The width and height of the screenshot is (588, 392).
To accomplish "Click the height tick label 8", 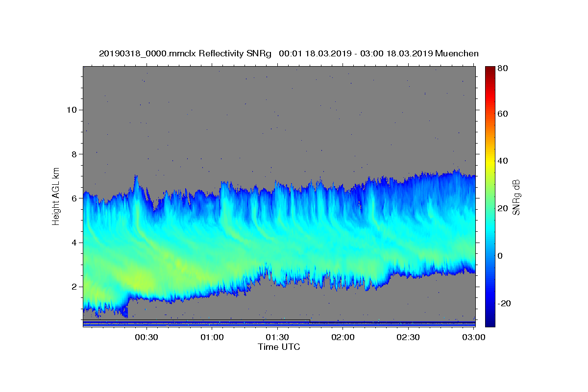I will tap(73, 154).
